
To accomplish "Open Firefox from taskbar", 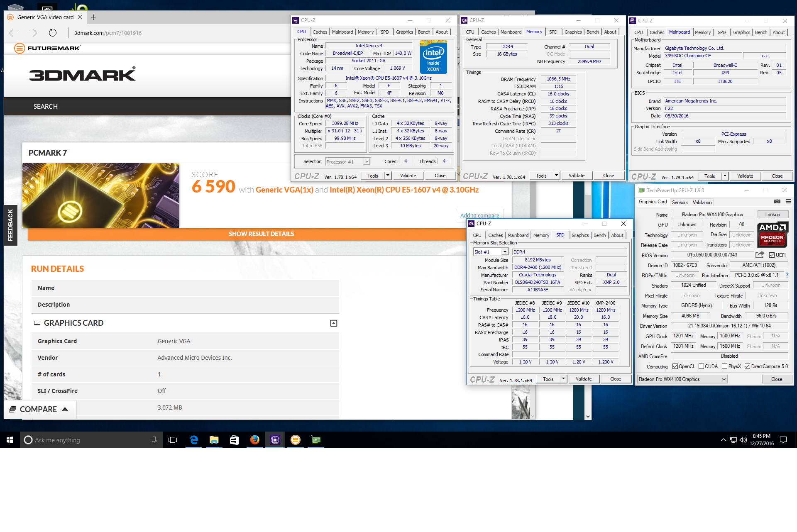I will pos(255,440).
